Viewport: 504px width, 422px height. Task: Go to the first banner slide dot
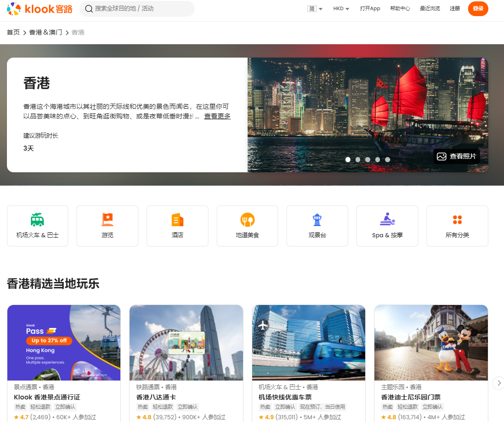click(348, 159)
